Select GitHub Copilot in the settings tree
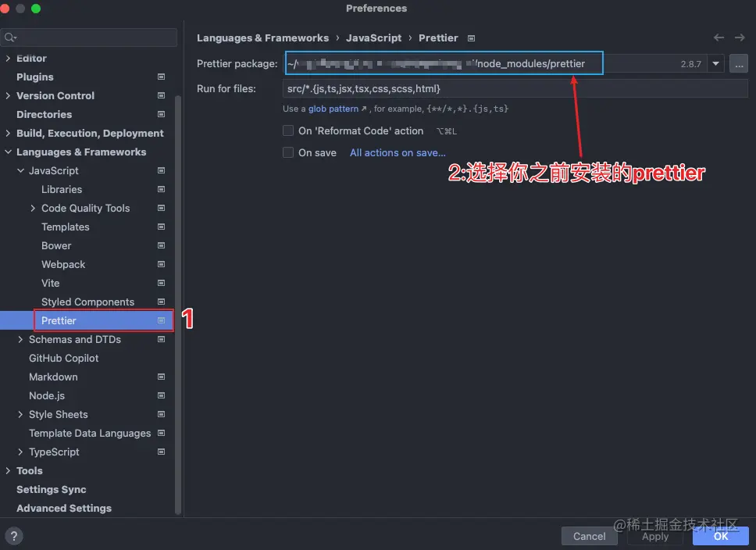The height and width of the screenshot is (550, 756). pyautogui.click(x=63, y=358)
